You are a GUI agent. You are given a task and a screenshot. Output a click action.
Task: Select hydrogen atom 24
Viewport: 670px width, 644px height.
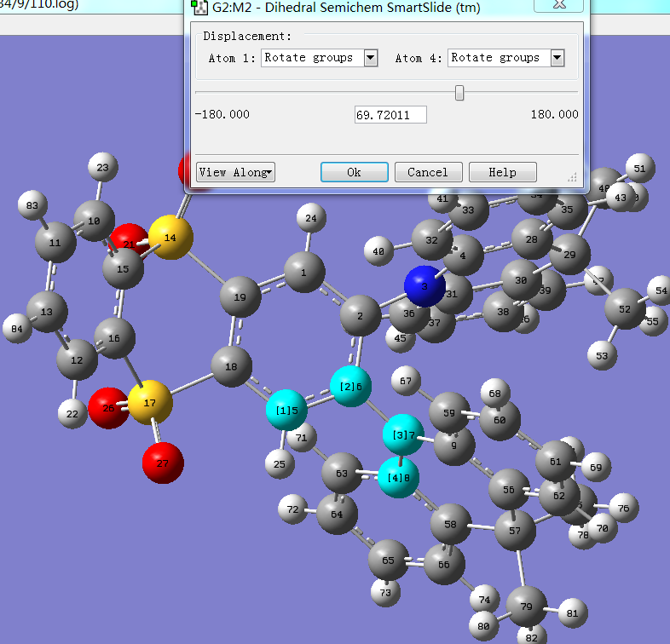point(311,218)
